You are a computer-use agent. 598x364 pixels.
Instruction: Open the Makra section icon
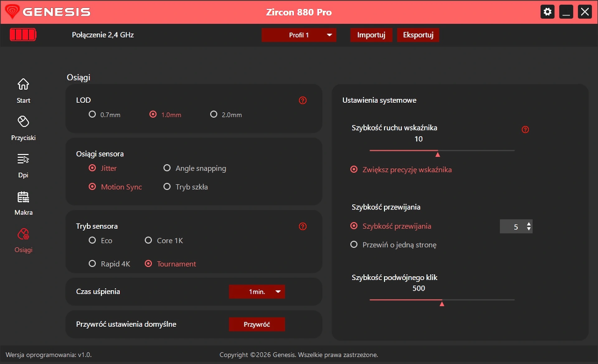(x=23, y=197)
